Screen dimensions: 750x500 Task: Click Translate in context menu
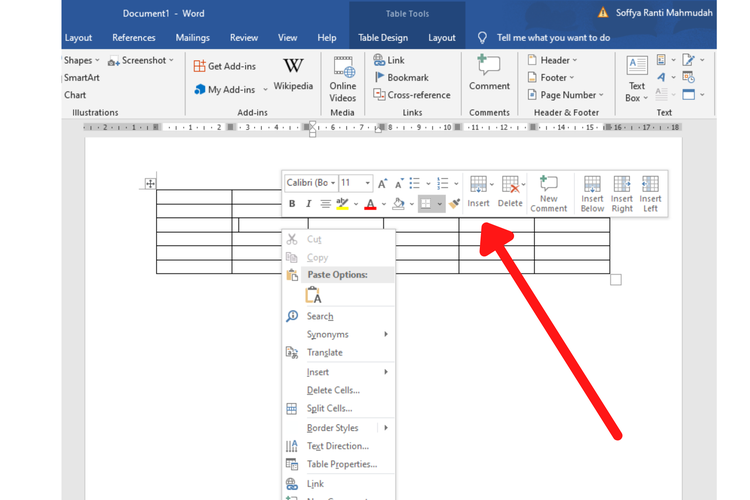click(339, 353)
